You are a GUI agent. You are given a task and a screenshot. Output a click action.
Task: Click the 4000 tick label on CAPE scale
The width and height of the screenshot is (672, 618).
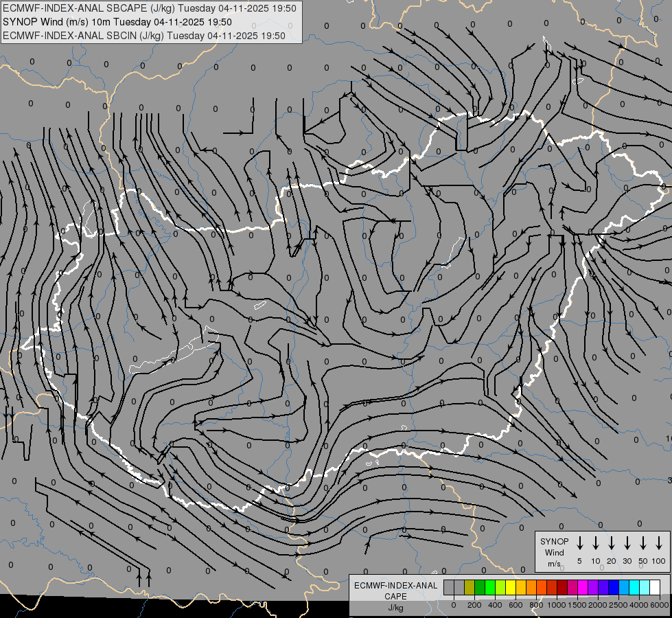[639, 605]
